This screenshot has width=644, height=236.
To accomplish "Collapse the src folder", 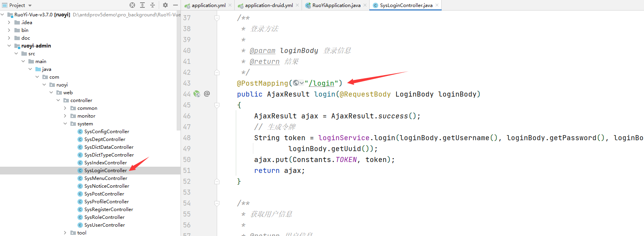I will 16,53.
